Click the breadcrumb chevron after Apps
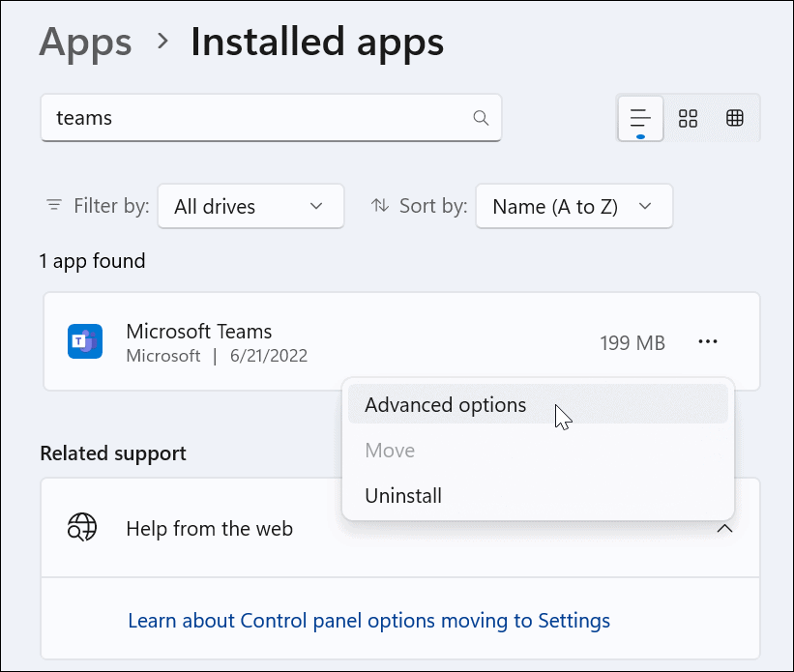 click(x=162, y=42)
